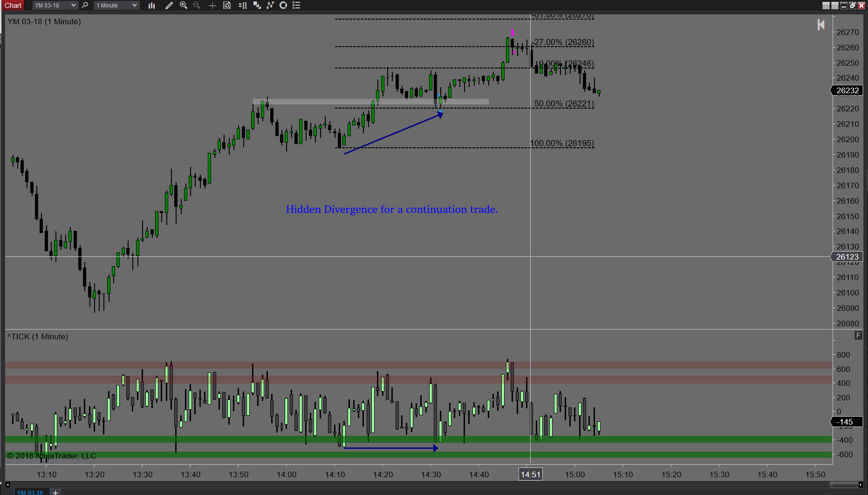Click the second gray window button
This screenshot has width=868, height=495.
tap(835, 5)
